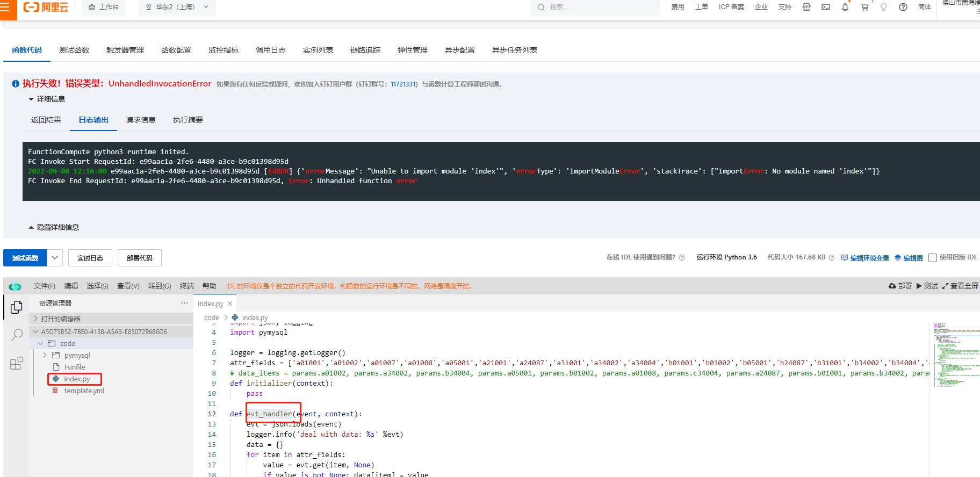Open the 支持 menu
The width and height of the screenshot is (980, 477).
pyautogui.click(x=784, y=7)
